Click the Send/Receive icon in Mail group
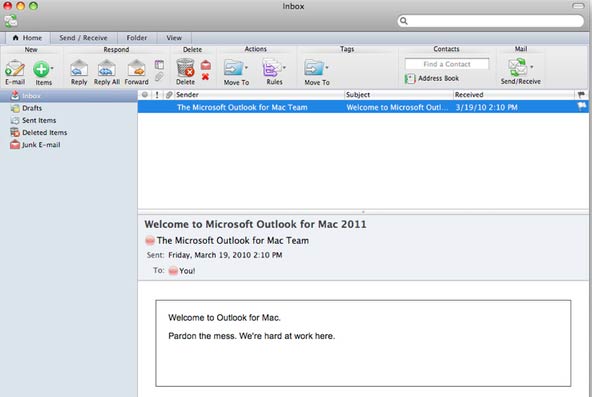Screen dimensions: 592x397 click(x=518, y=68)
